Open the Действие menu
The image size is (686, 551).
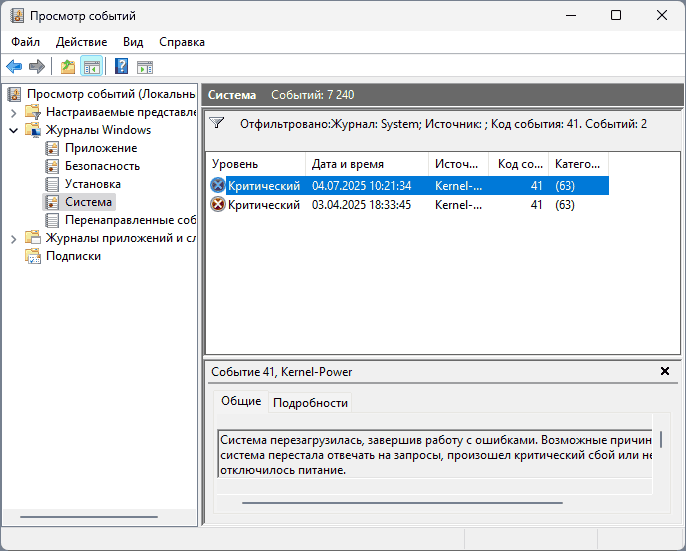point(81,42)
